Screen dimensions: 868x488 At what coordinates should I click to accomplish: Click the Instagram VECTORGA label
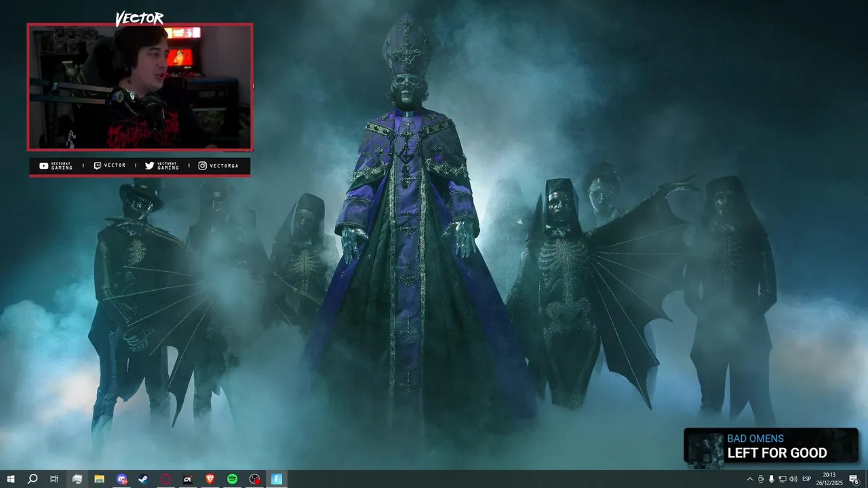218,166
